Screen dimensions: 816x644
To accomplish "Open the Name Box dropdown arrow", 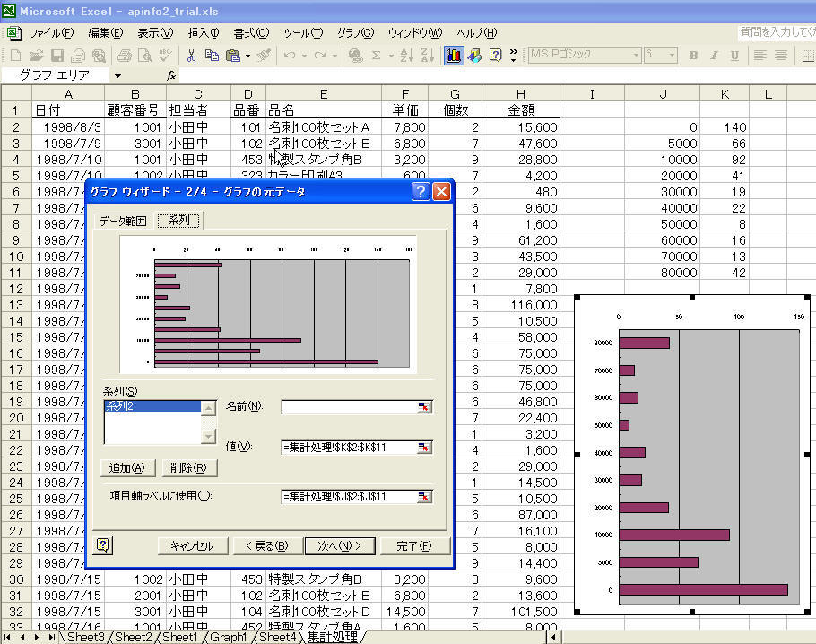I will point(117,76).
